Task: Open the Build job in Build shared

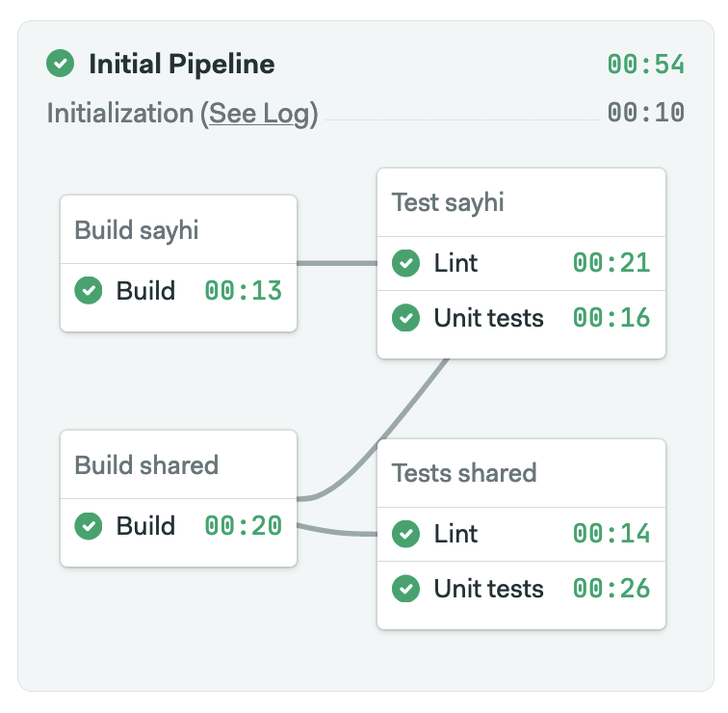Action: click(145, 525)
